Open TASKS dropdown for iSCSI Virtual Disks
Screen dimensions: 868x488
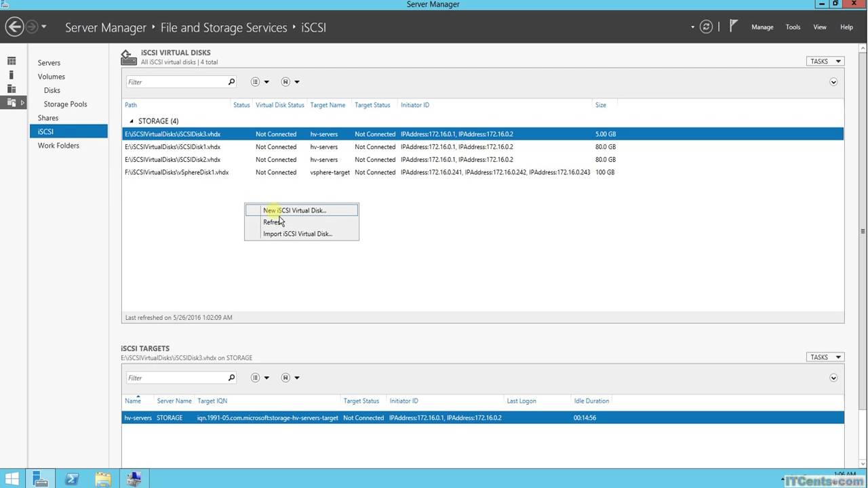click(x=825, y=61)
